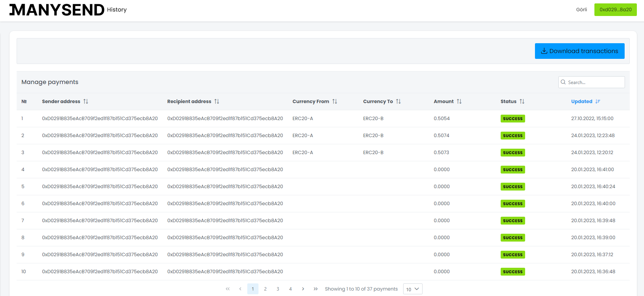This screenshot has width=644, height=296.
Task: Open wallet 0xd029...8a20 button
Action: click(x=615, y=10)
